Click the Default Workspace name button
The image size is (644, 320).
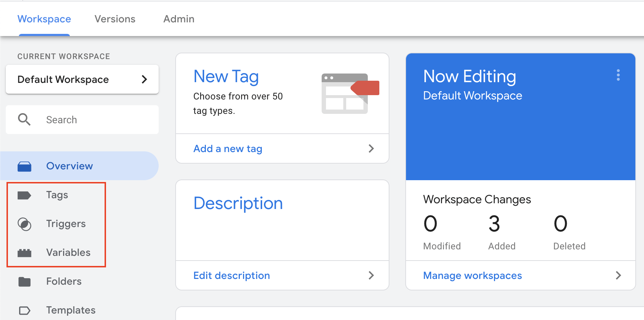tap(82, 79)
